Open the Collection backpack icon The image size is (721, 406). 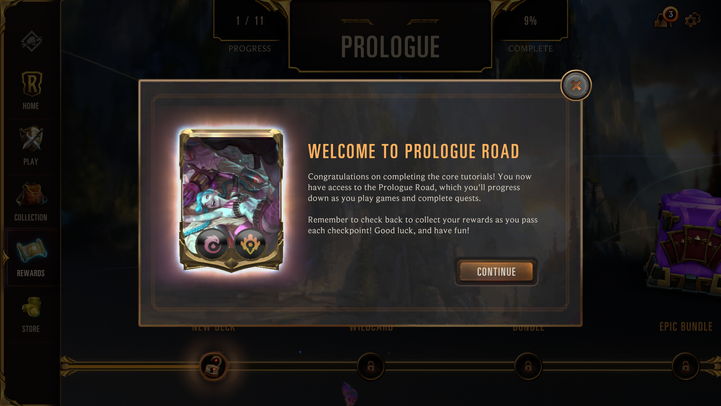point(31,201)
